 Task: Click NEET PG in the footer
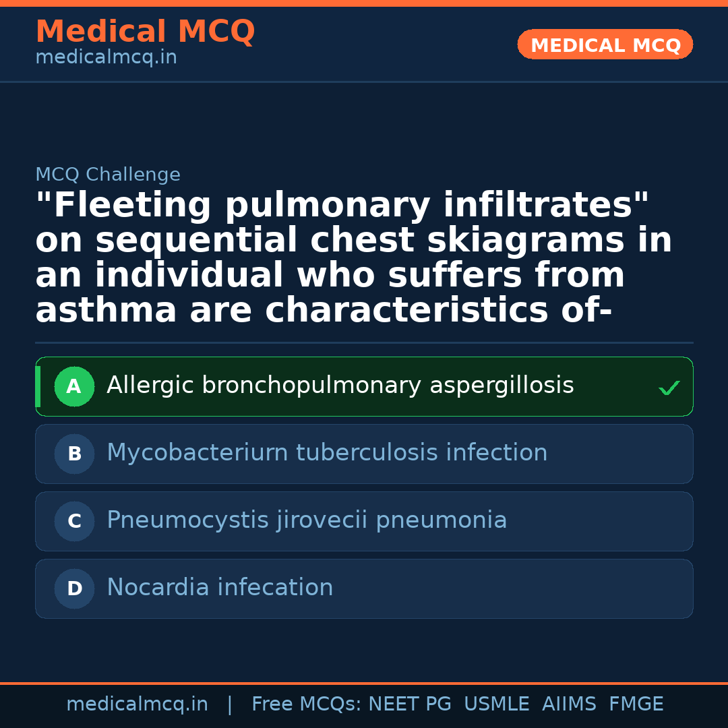click(x=410, y=704)
